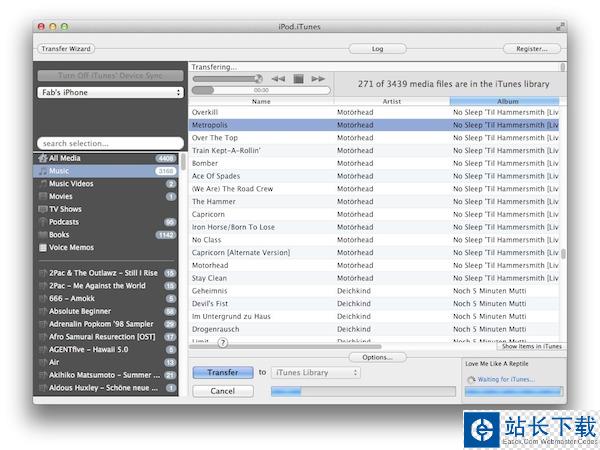
Task: Open the Movies category icon
Action: click(x=42, y=197)
